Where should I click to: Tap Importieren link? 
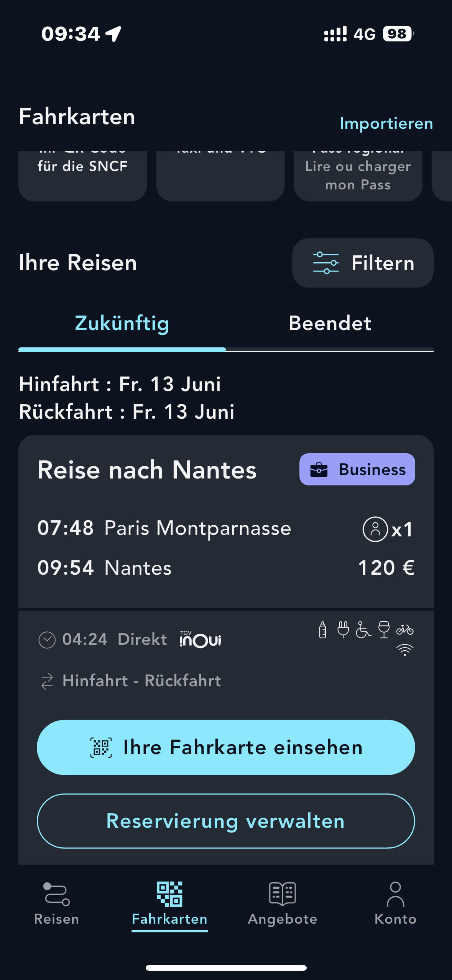point(386,123)
